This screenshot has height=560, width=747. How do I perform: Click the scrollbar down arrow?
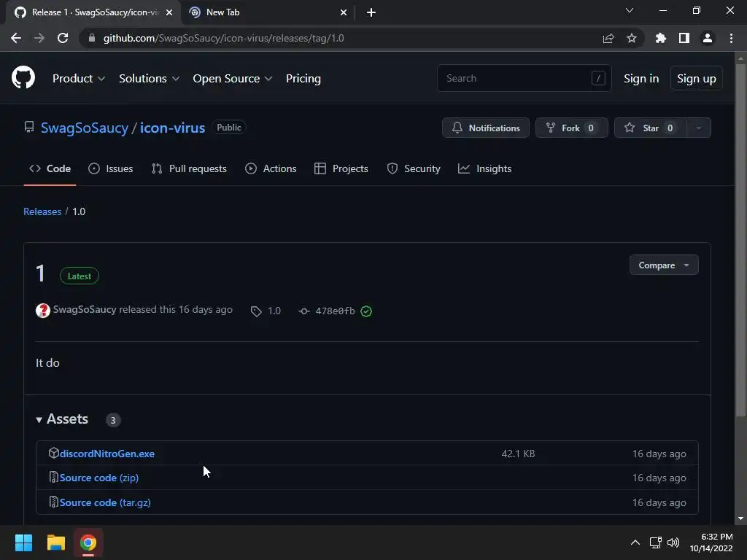(740, 518)
